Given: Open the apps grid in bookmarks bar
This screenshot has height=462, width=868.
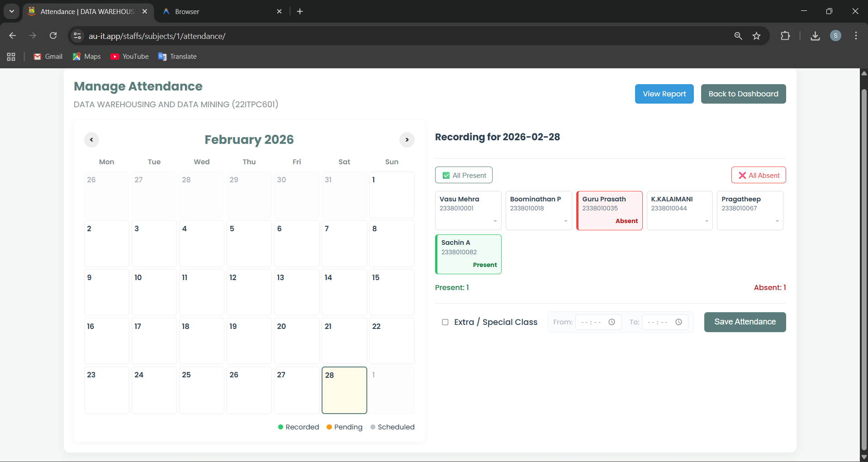Looking at the screenshot, I should [11, 57].
